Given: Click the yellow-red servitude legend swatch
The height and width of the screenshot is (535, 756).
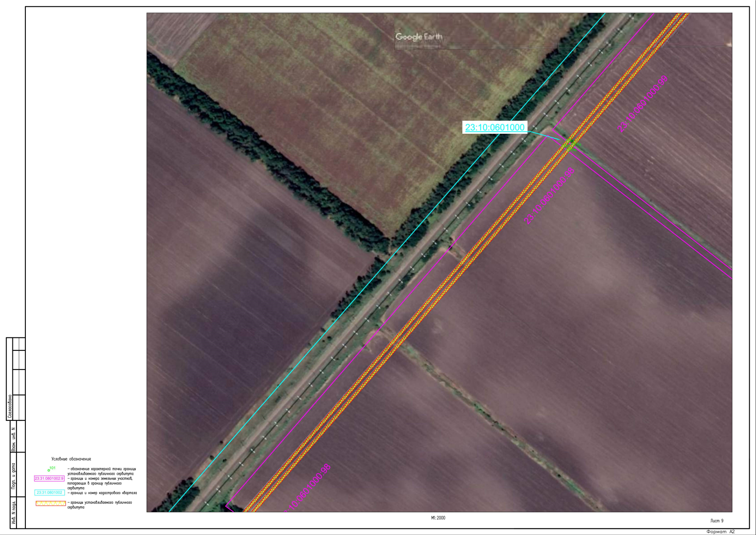Looking at the screenshot, I should pyautogui.click(x=50, y=503).
